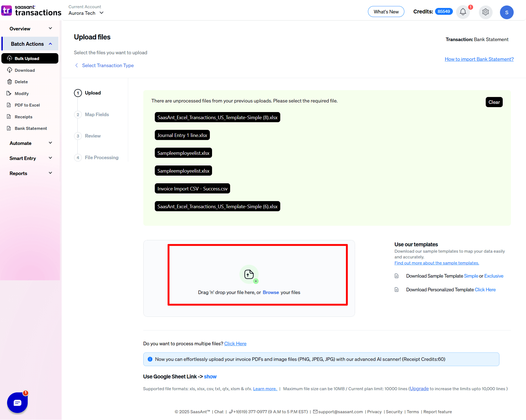Click document icon beside Download Sample Template

coord(396,276)
